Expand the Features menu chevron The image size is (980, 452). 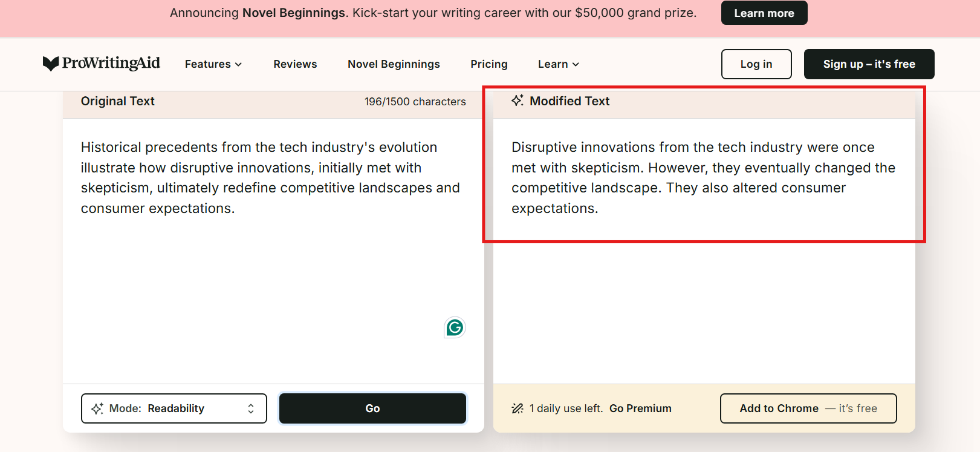(239, 64)
